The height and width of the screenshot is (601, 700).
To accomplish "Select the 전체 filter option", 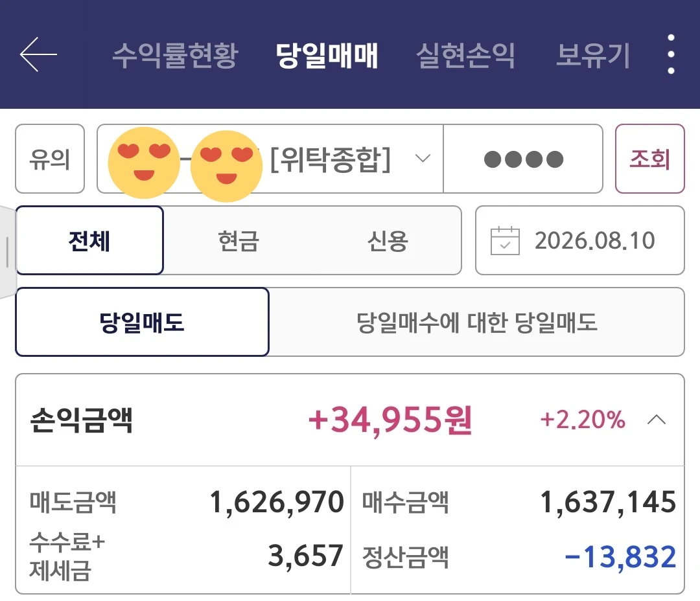I will 89,240.
